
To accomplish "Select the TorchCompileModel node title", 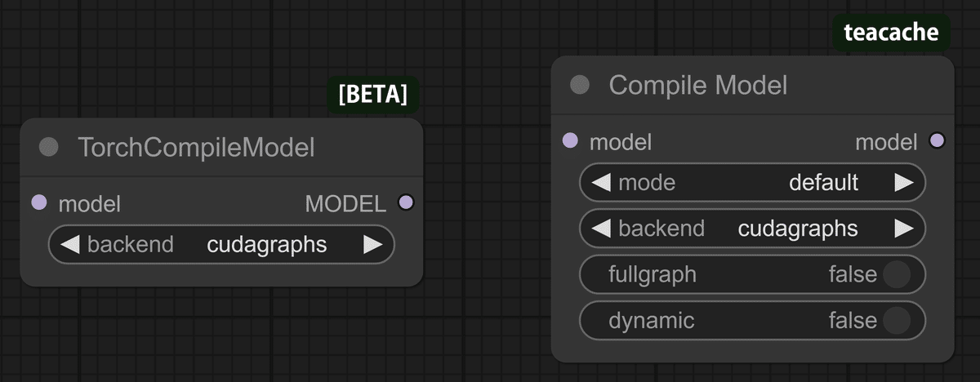I will (196, 148).
